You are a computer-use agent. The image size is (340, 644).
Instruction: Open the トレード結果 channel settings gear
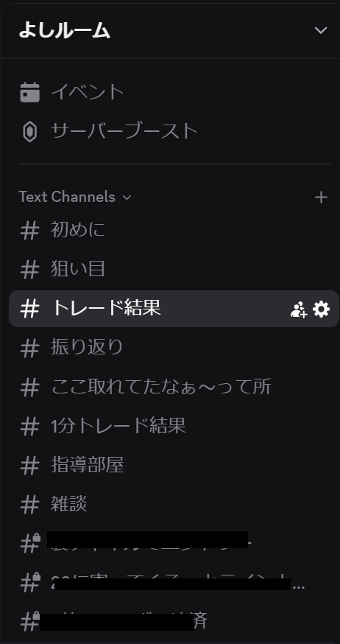pyautogui.click(x=321, y=309)
